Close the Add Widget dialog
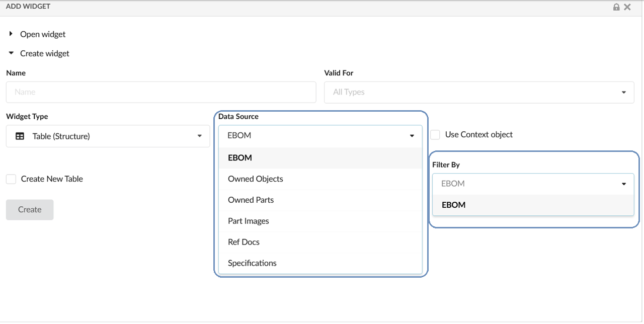The image size is (644, 324). [x=627, y=7]
